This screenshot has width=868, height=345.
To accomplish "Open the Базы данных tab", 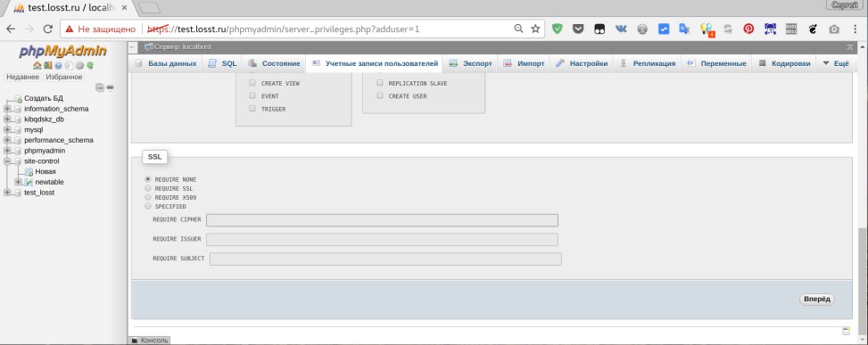I will click(x=166, y=63).
